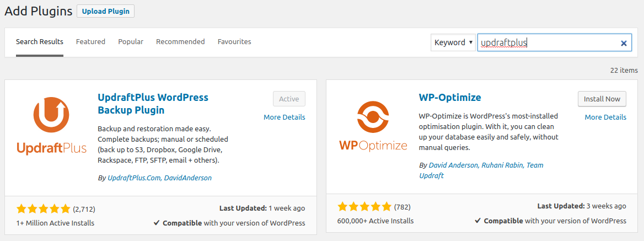Image resolution: width=644 pixels, height=241 pixels.
Task: Open the Ruhani Rabin author link
Action: click(x=502, y=165)
